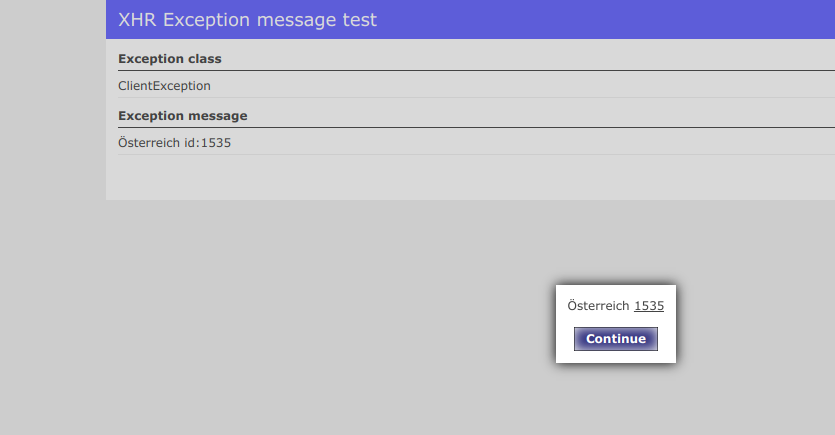Click the word "XHR" in the title
Viewport: 835px width, 435px height.
click(x=138, y=19)
